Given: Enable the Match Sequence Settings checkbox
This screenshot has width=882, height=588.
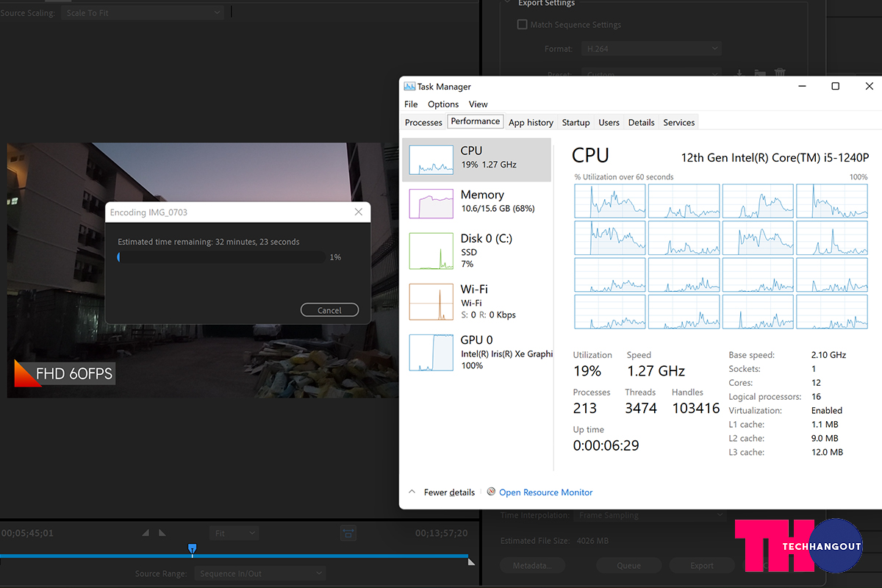Looking at the screenshot, I should (523, 24).
